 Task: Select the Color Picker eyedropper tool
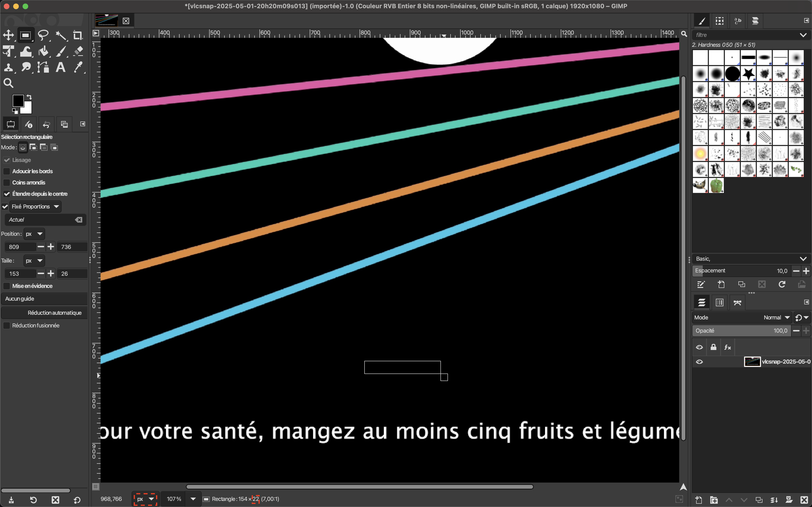point(78,67)
